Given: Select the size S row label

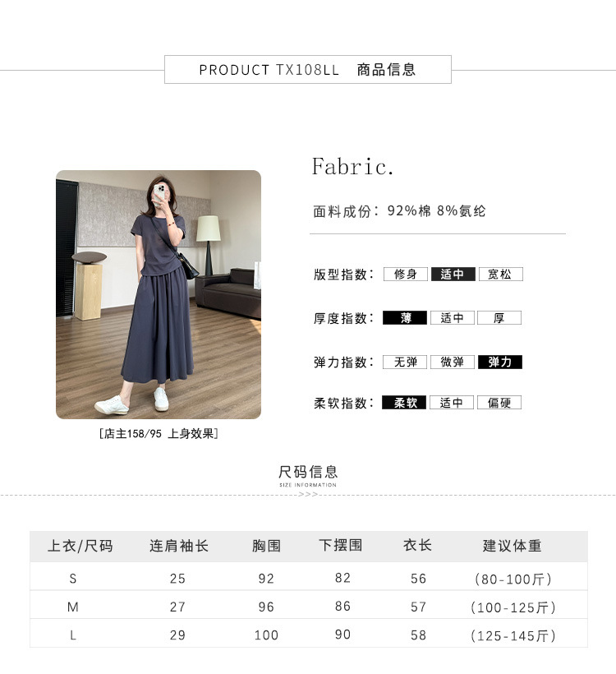Looking at the screenshot, I should 73,579.
